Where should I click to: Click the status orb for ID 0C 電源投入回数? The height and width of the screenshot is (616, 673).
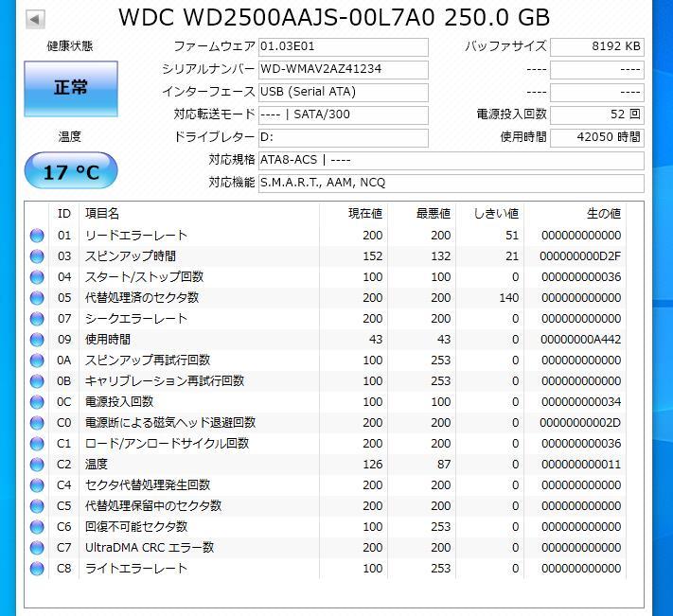coord(37,402)
